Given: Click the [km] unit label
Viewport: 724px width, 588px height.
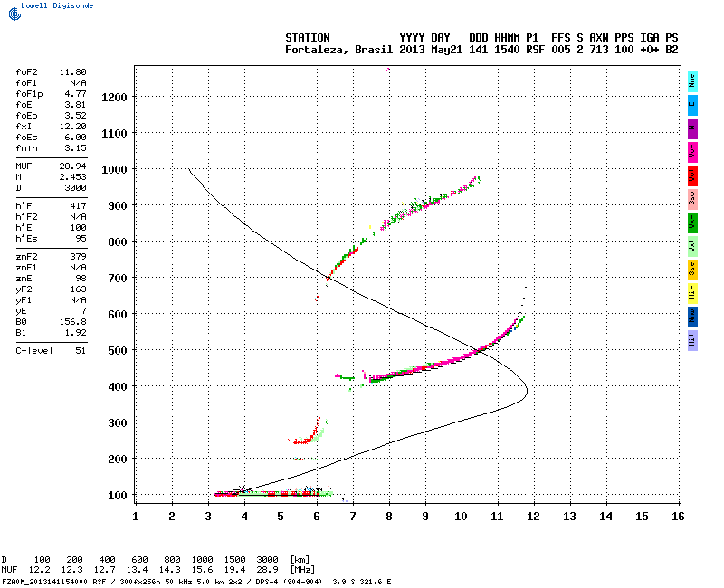Looking at the screenshot, I should [300, 560].
